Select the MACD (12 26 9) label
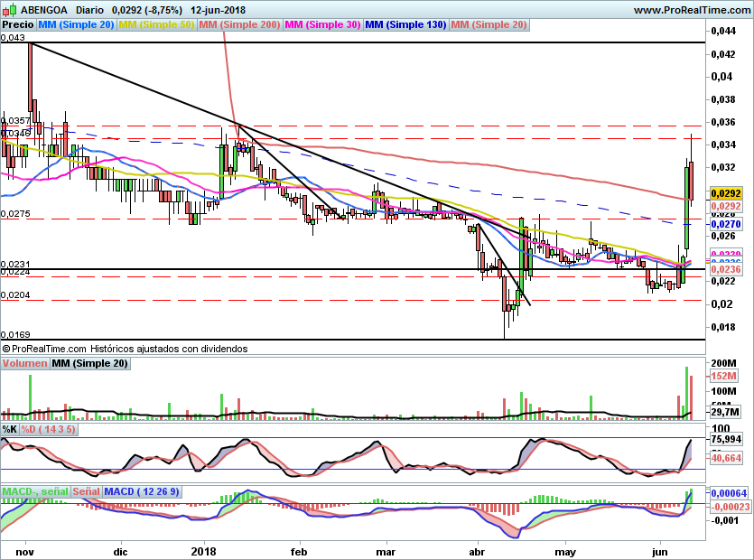Image resolution: width=754 pixels, height=560 pixels. coord(142,491)
